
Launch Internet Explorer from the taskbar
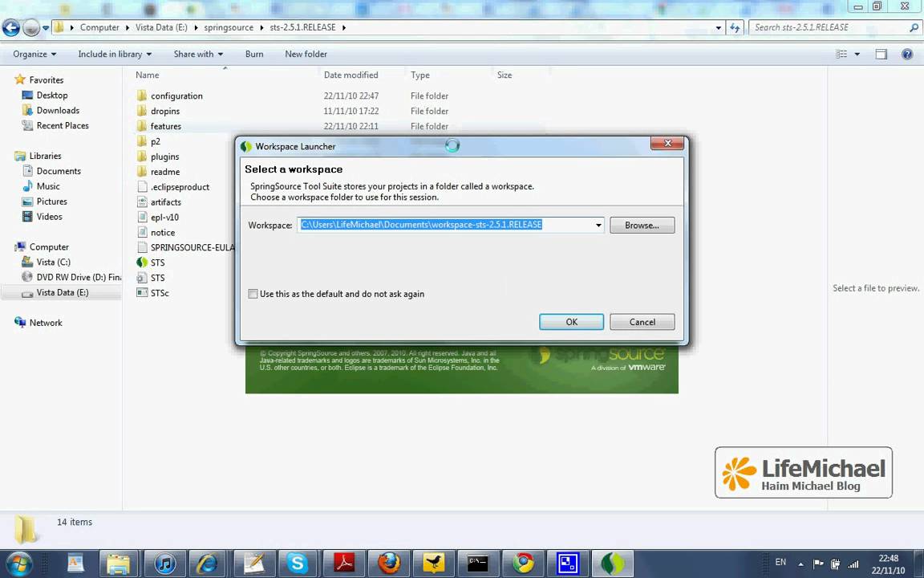[207, 564]
